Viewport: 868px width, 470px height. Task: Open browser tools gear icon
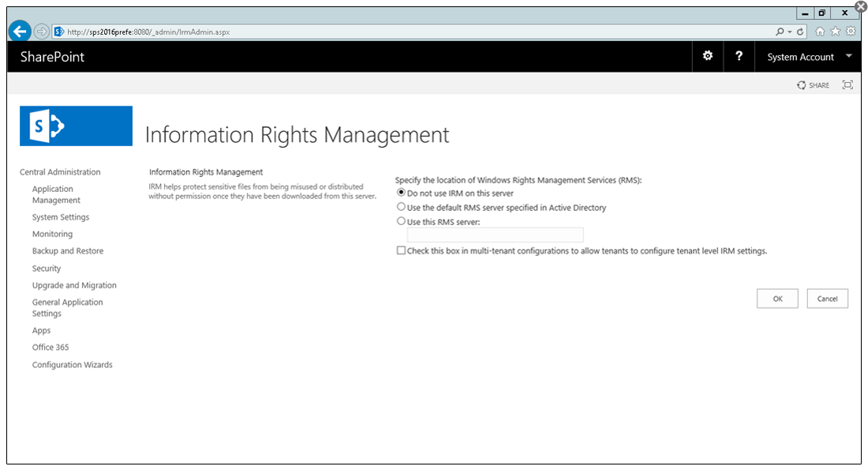(x=851, y=32)
